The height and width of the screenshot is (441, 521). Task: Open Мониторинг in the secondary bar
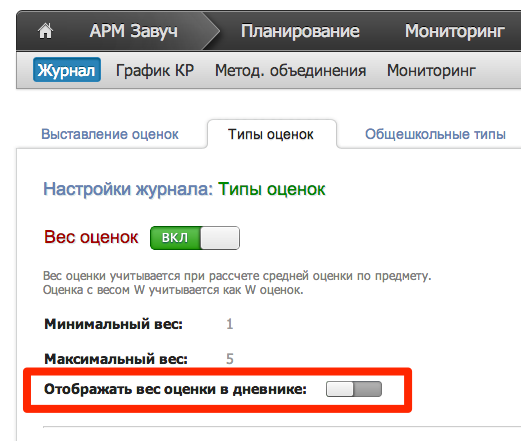coord(431,70)
